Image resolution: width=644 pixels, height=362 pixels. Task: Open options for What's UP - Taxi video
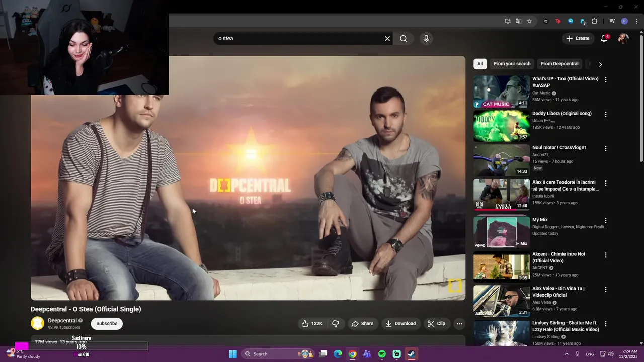click(x=605, y=80)
